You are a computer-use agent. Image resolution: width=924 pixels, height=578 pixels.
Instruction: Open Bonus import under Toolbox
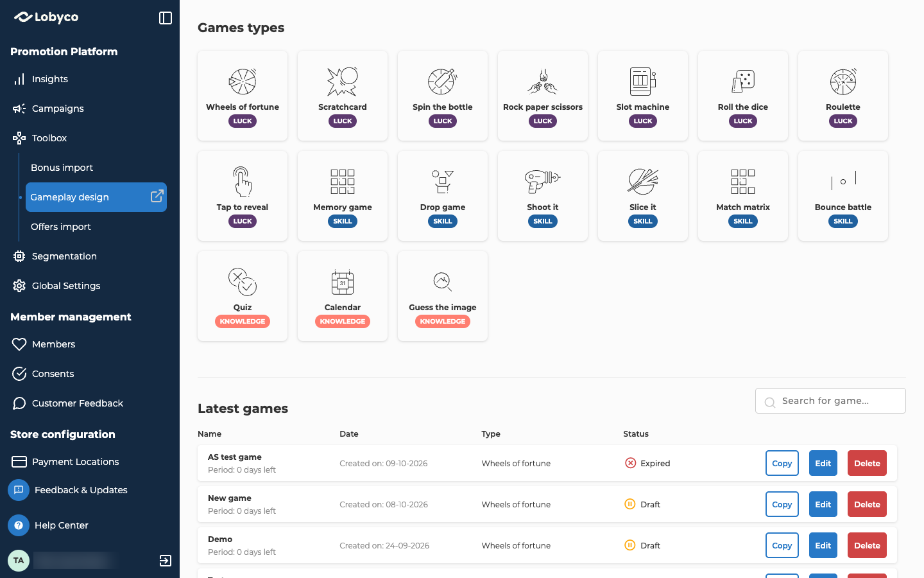(x=62, y=168)
